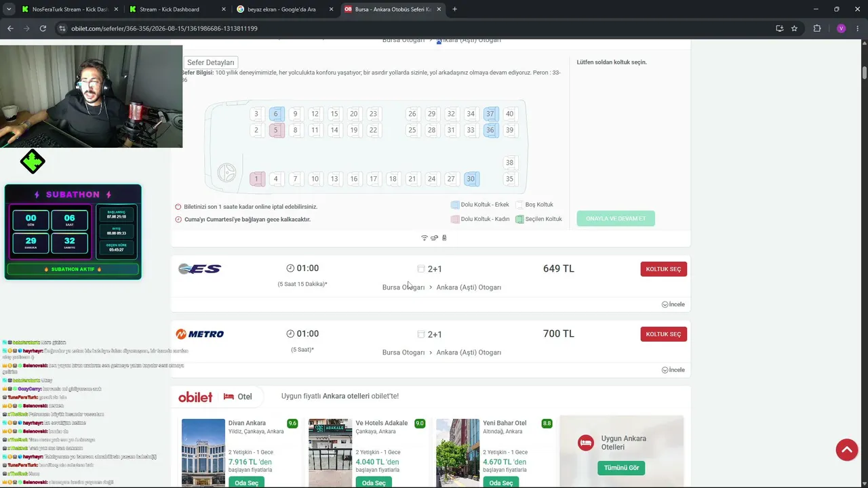This screenshot has width=868, height=488.
Task: Open the Sefer Detayları tab
Action: [210, 62]
